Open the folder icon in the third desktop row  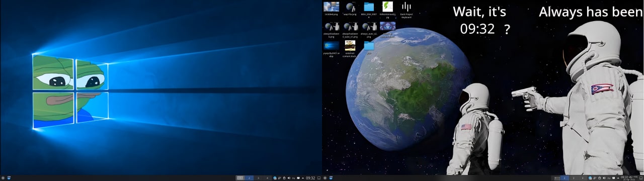[x=369, y=46]
